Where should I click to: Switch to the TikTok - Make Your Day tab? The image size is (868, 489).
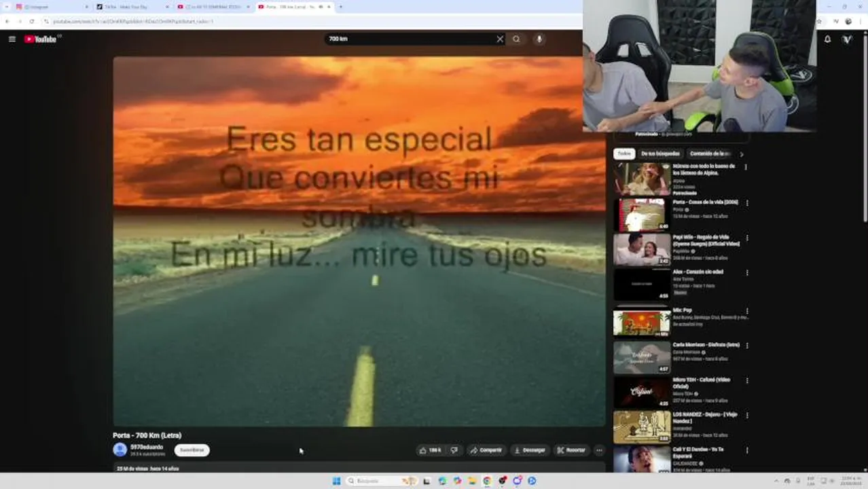pos(131,7)
